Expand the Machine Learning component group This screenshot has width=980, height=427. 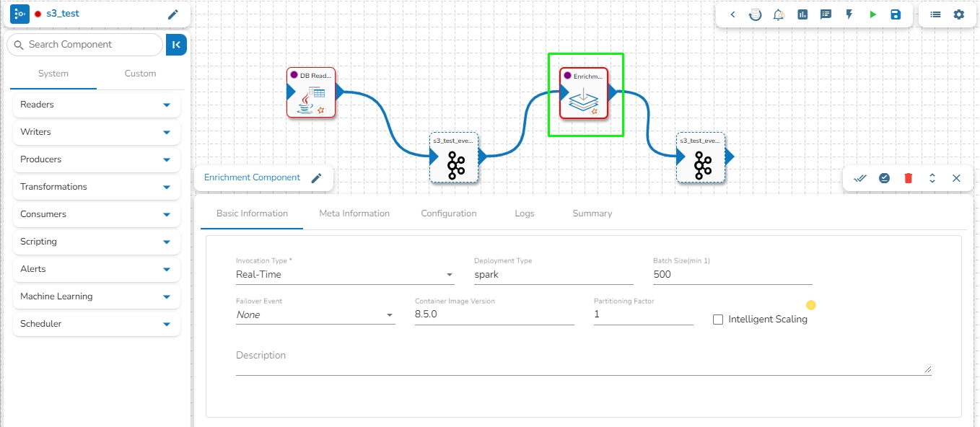point(97,296)
